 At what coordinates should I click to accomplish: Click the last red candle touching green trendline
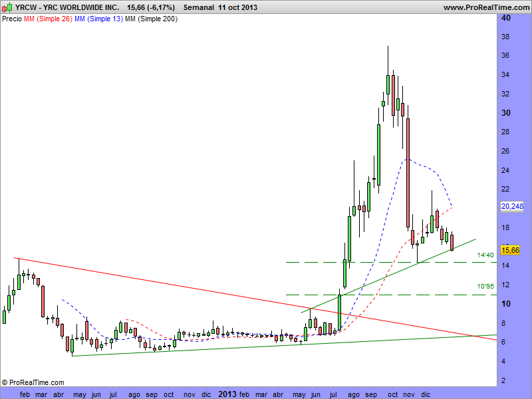click(x=452, y=243)
